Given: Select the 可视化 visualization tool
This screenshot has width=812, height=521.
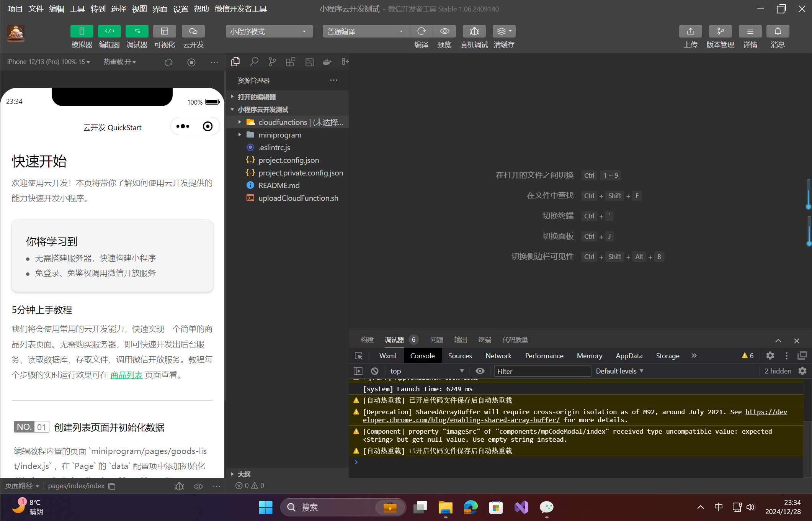Looking at the screenshot, I should coord(165,36).
